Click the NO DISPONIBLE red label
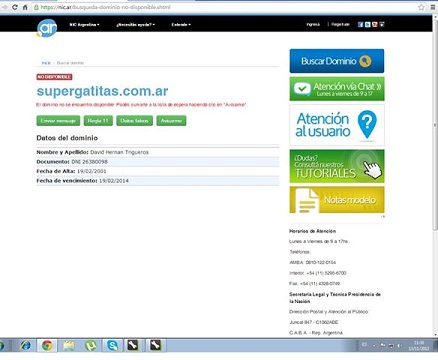The height and width of the screenshot is (360, 438). 54,77
